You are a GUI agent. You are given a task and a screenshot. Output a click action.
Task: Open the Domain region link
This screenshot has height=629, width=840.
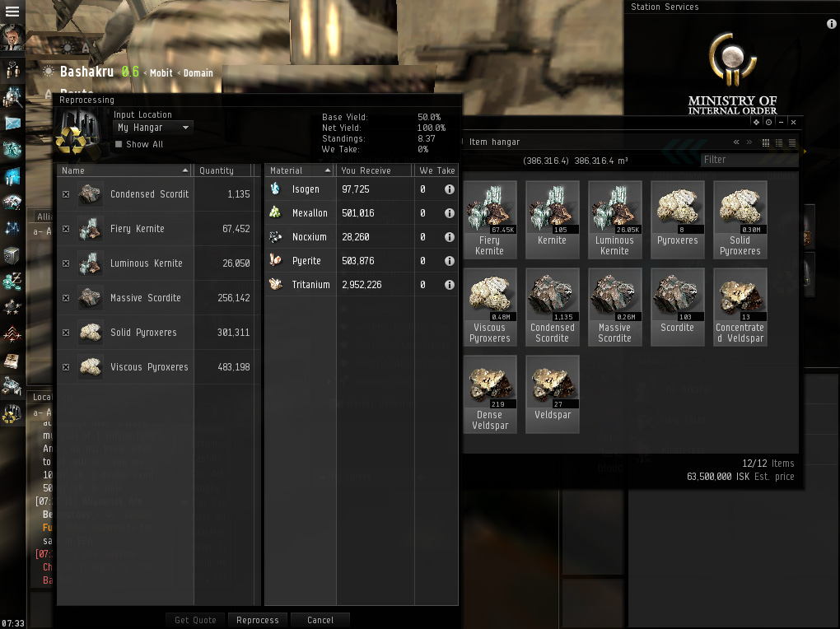point(198,73)
